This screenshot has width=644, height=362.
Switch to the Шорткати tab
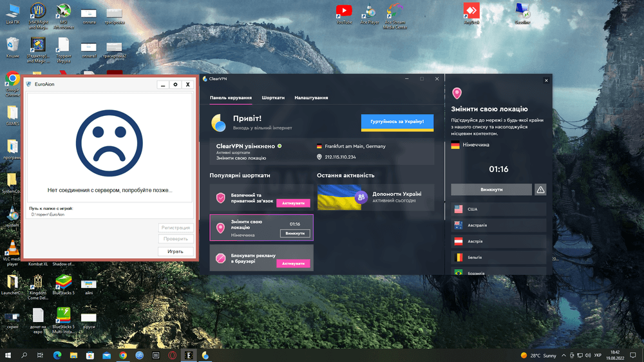click(x=273, y=98)
